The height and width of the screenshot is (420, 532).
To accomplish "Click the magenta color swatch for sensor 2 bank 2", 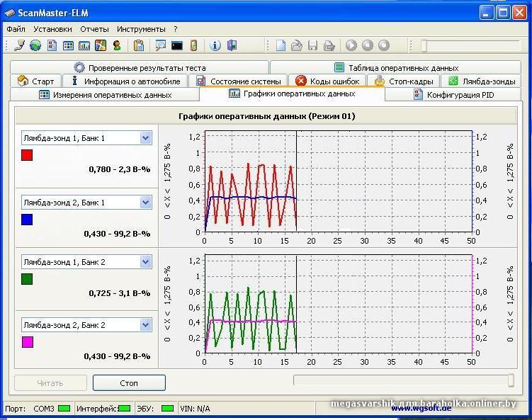I will coord(27,341).
